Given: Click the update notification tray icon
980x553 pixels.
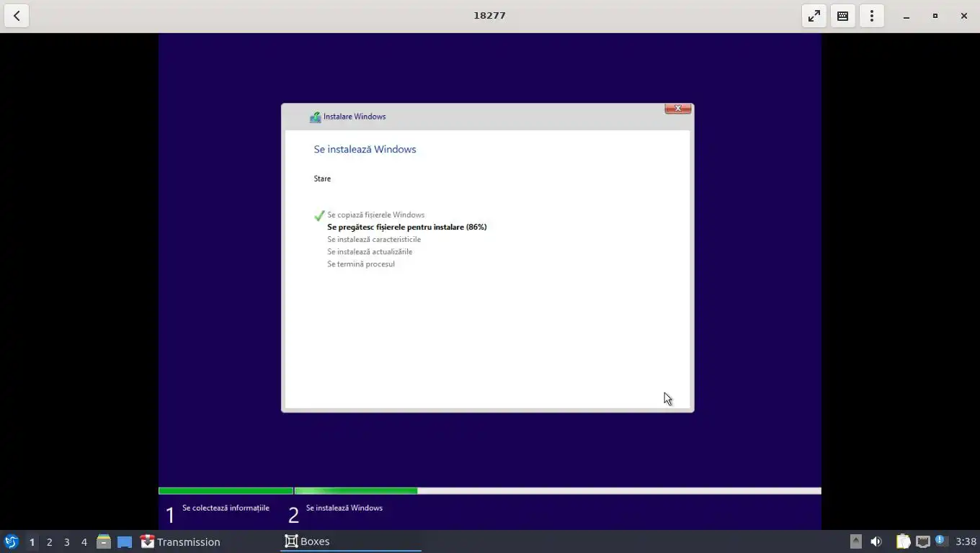Looking at the screenshot, I should coord(940,541).
